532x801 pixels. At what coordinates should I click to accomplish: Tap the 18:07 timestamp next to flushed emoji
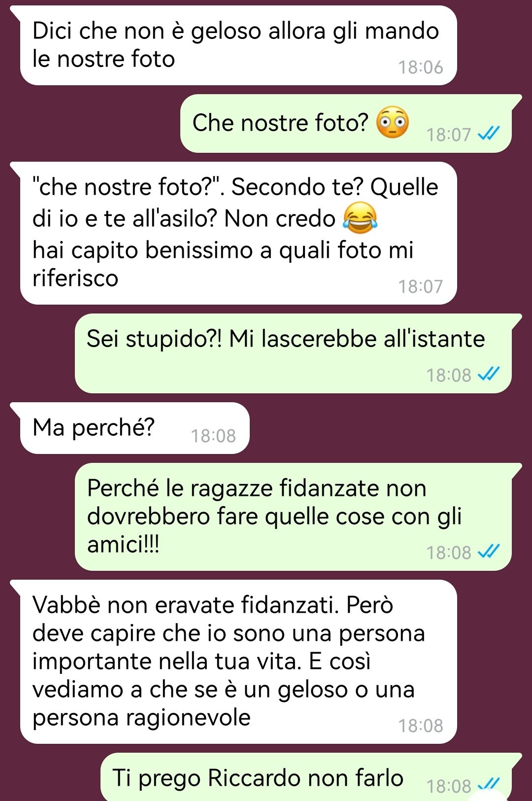click(x=449, y=135)
